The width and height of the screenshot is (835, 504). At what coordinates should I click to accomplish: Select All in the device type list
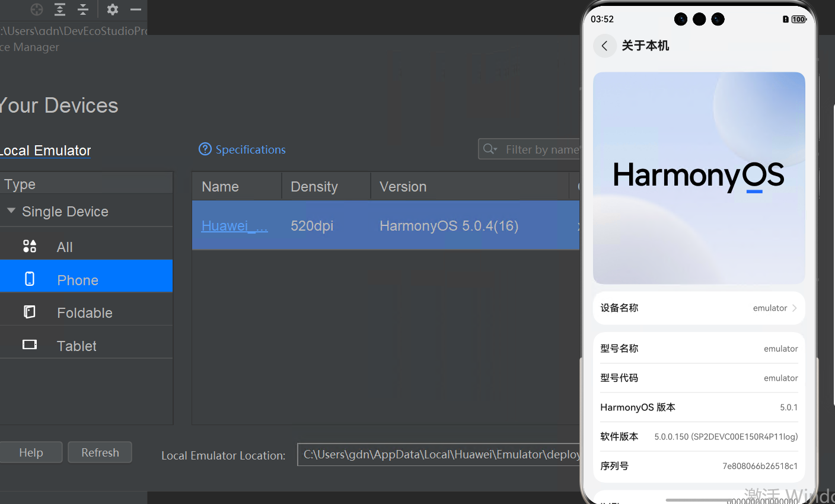(87, 247)
